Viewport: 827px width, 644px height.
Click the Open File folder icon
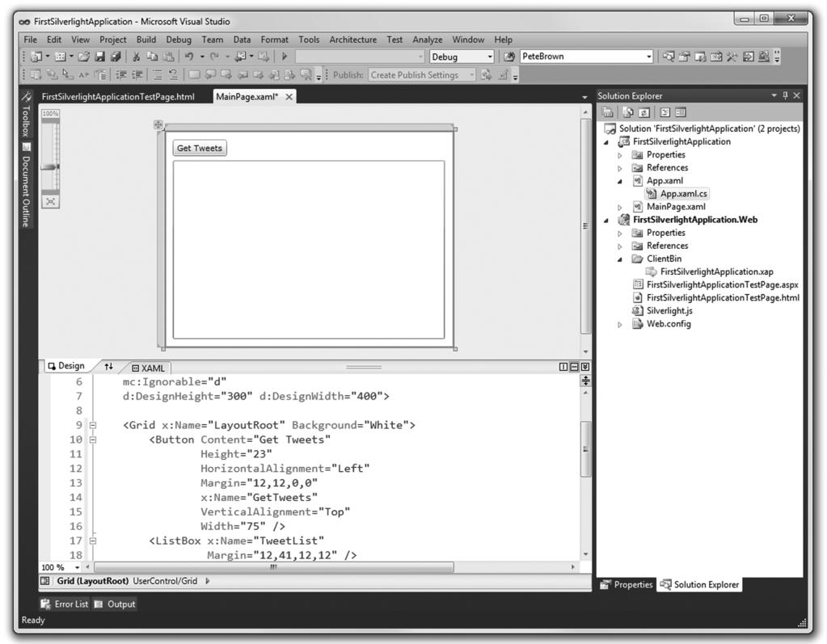point(84,57)
